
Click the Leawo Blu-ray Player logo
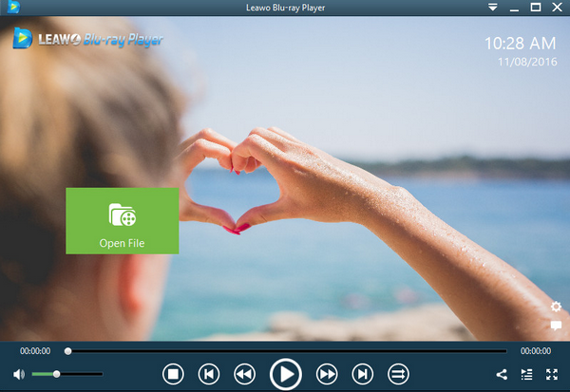(88, 39)
